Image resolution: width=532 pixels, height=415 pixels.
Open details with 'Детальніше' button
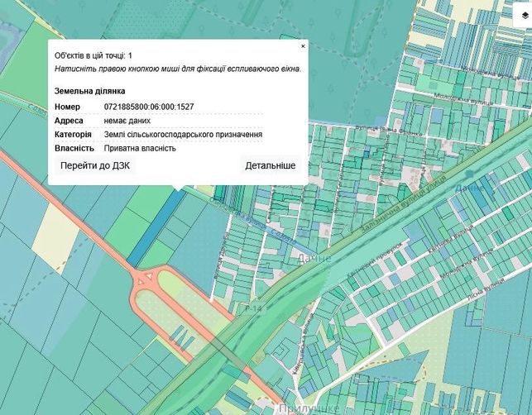click(271, 165)
